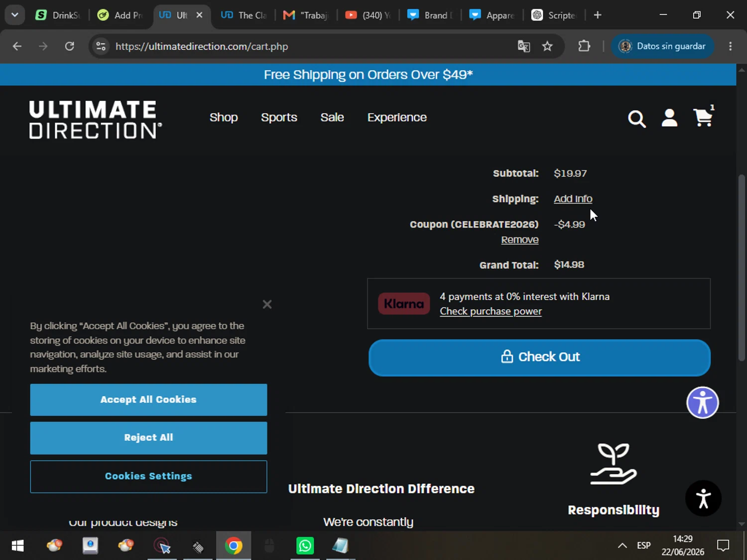Bookmark this page with the star icon
The image size is (747, 560).
(x=547, y=46)
